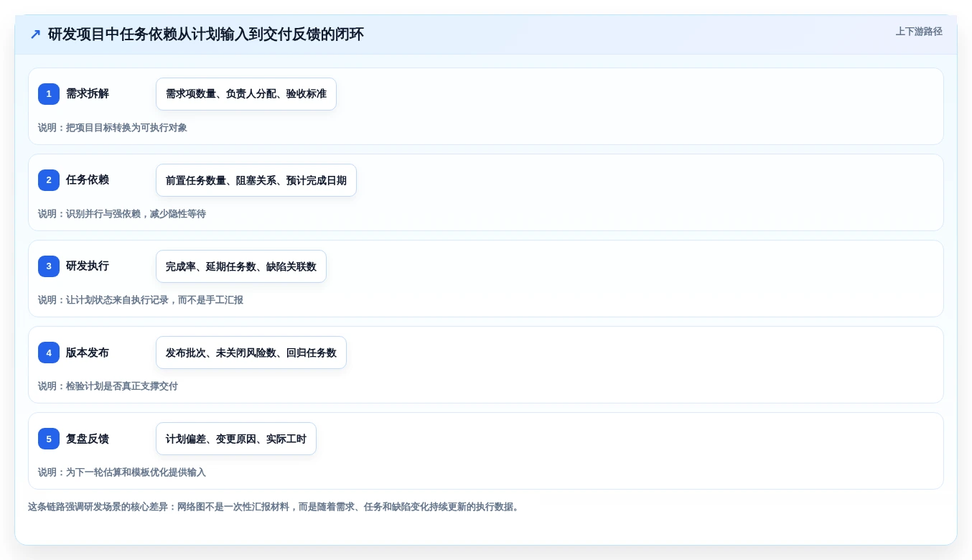Click the chip 计划偏差、变更原因、实际工时
The height and width of the screenshot is (560, 972).
(x=236, y=439)
